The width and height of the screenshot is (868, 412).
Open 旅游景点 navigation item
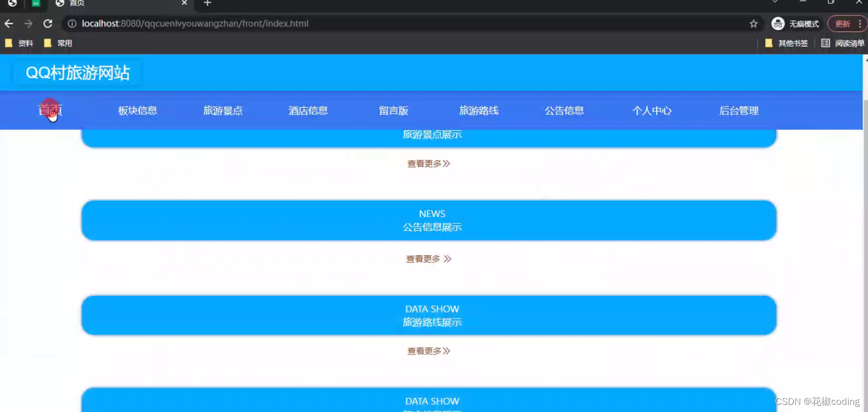click(223, 111)
